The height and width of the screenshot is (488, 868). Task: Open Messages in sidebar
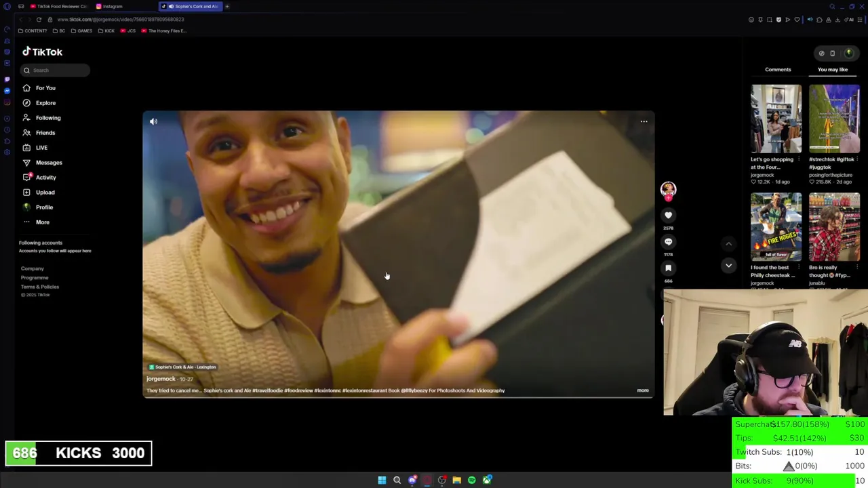(42, 163)
